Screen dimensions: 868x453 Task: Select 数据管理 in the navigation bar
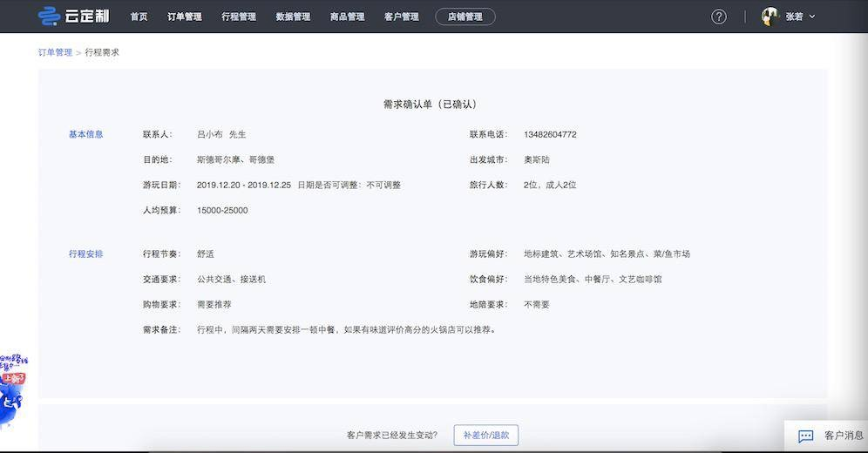[293, 17]
